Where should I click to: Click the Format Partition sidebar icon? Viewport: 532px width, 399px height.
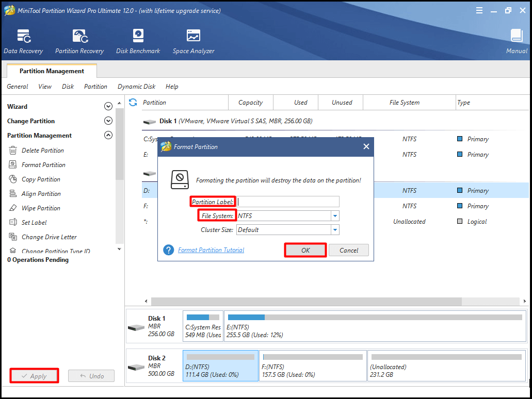[13, 165]
